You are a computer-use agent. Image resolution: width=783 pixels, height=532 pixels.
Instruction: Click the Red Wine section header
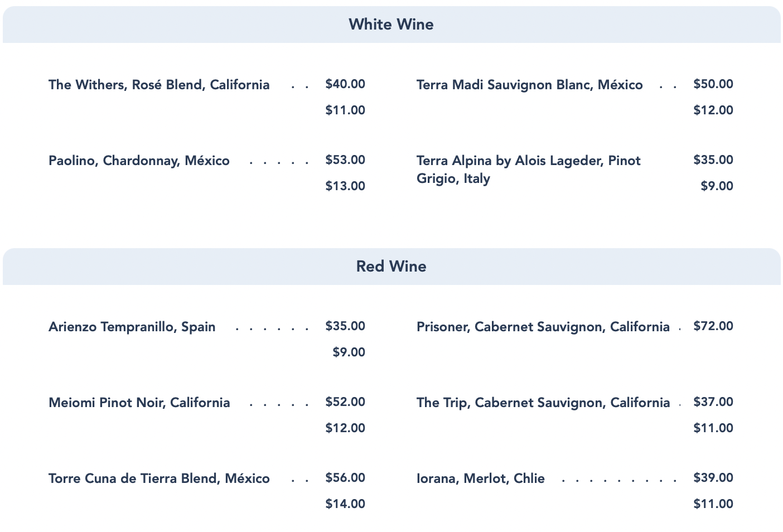click(391, 267)
